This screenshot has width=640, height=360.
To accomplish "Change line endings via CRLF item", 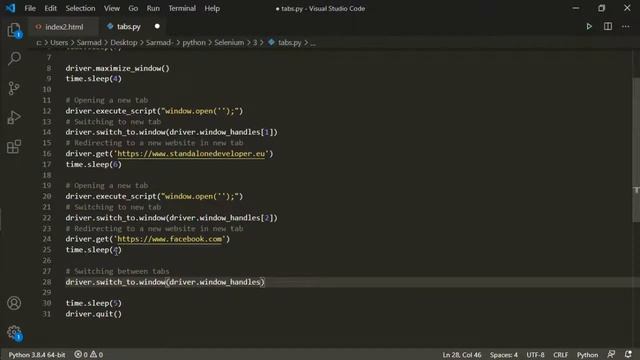I will (560, 355).
